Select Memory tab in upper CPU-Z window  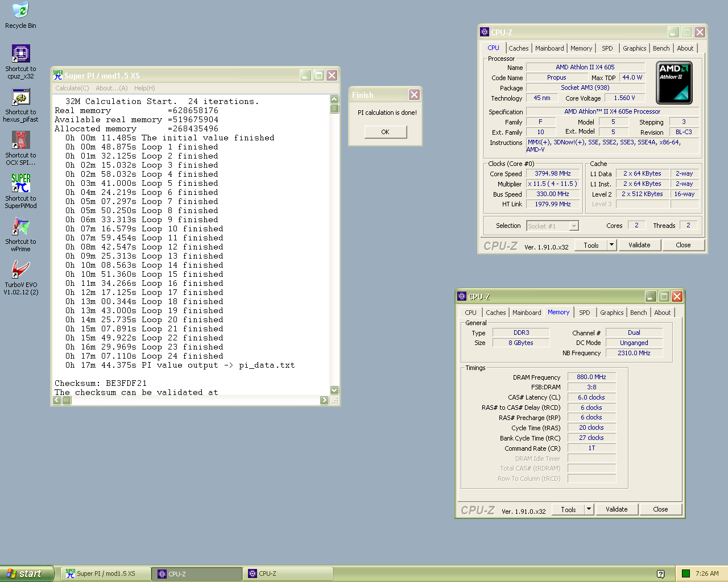(x=581, y=48)
